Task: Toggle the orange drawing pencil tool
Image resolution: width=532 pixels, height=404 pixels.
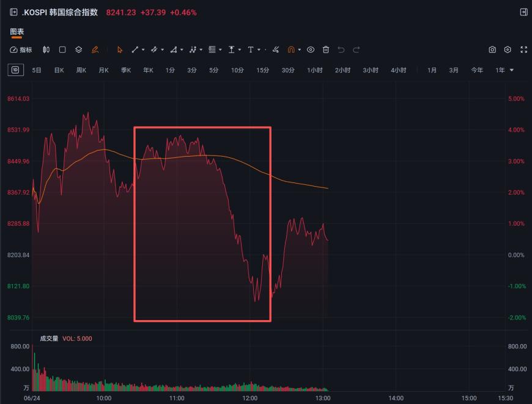Action: (95, 50)
